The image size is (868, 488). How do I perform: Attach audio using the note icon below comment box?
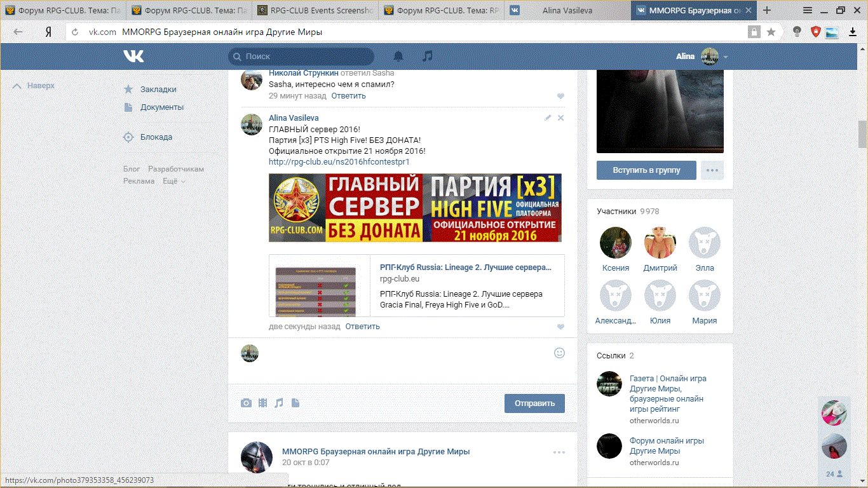279,403
